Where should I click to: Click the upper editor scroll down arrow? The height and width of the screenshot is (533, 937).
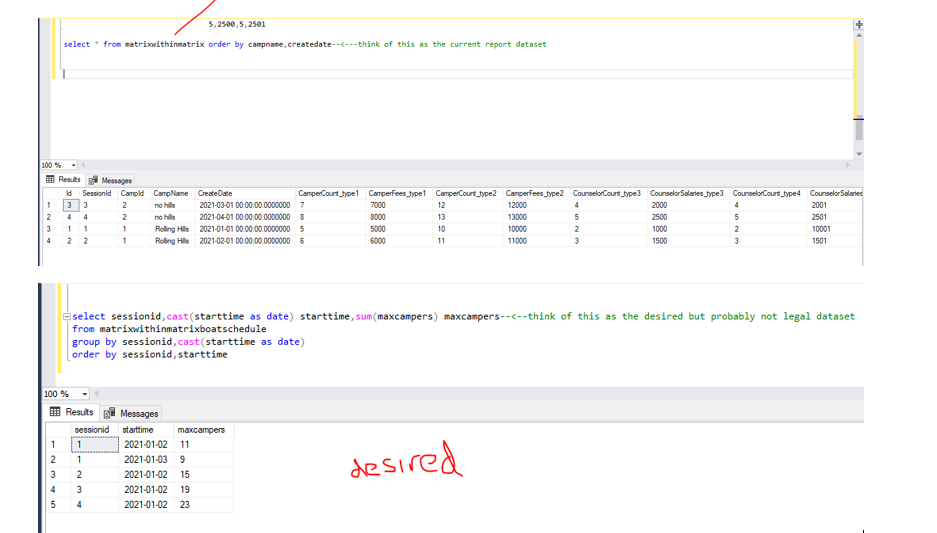(x=859, y=154)
